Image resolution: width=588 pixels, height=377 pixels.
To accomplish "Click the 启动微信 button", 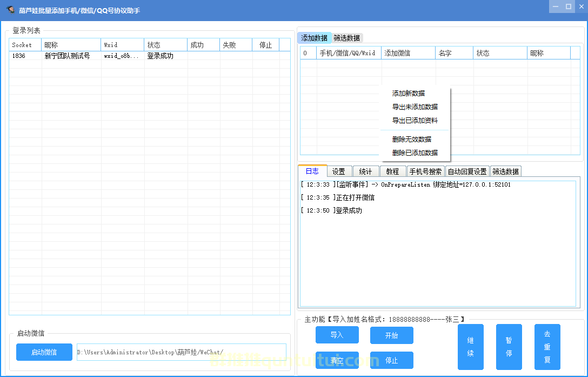I will [x=44, y=352].
